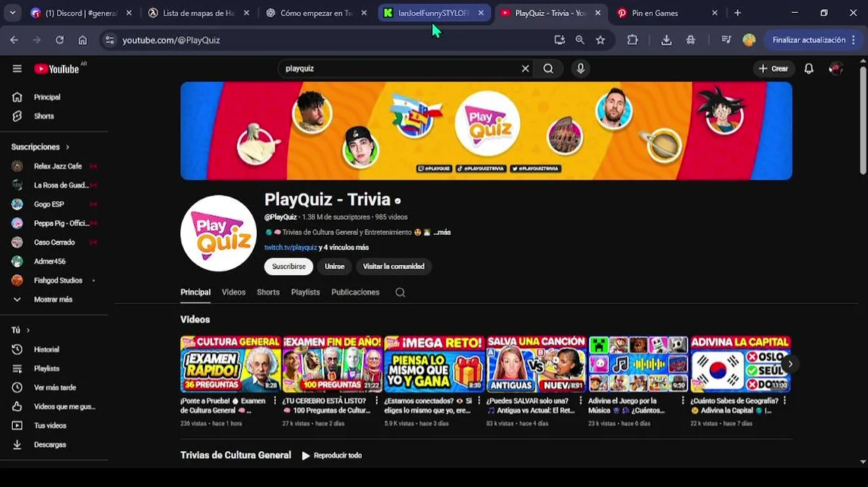Screen dimensions: 868x487
Task: Bookmark this page with star icon
Action: 600,40
